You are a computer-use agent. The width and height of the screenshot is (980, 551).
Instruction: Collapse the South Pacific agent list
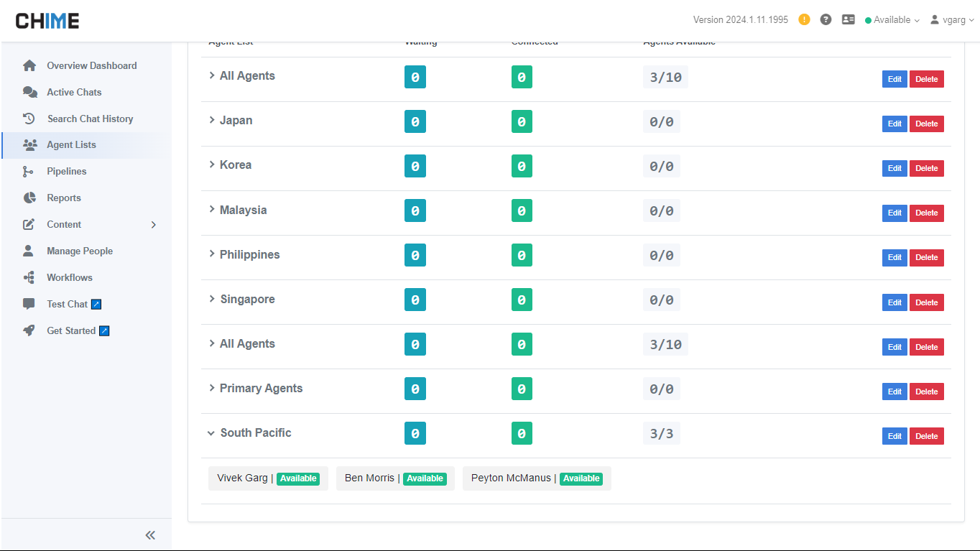(x=211, y=433)
